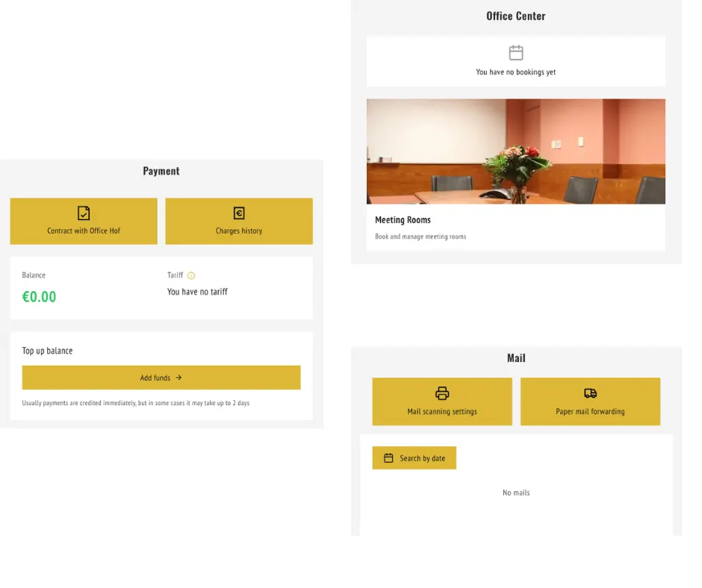This screenshot has height=588, width=702.
Task: Click the Office Center heading
Action: pos(516,16)
